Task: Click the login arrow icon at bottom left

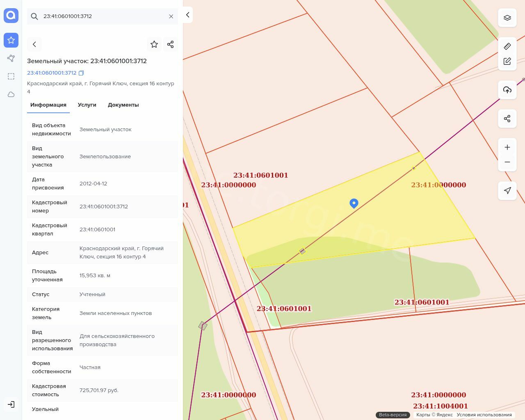Action: [x=11, y=404]
